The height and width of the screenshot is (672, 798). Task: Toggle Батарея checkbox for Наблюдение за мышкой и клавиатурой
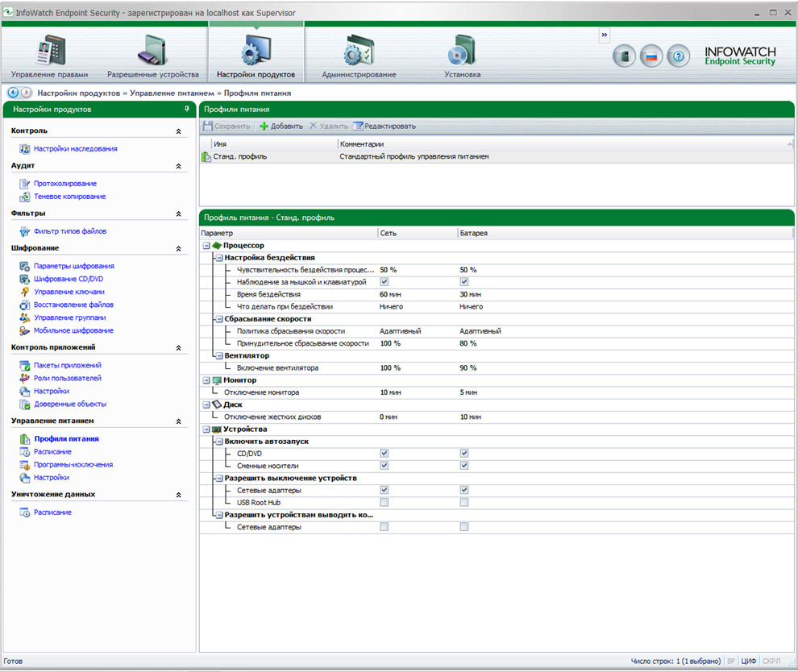pyautogui.click(x=464, y=282)
